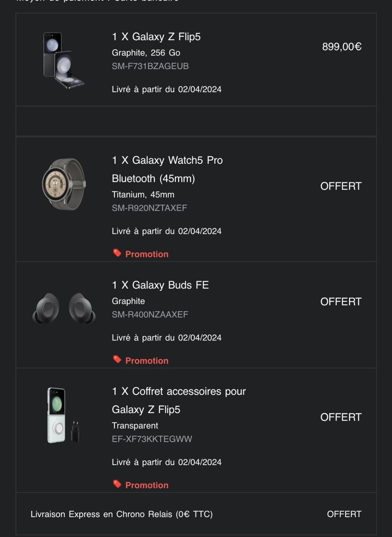Click the Livraison Express en Chrono Relais line
The height and width of the screenshot is (537, 392).
coord(121,514)
